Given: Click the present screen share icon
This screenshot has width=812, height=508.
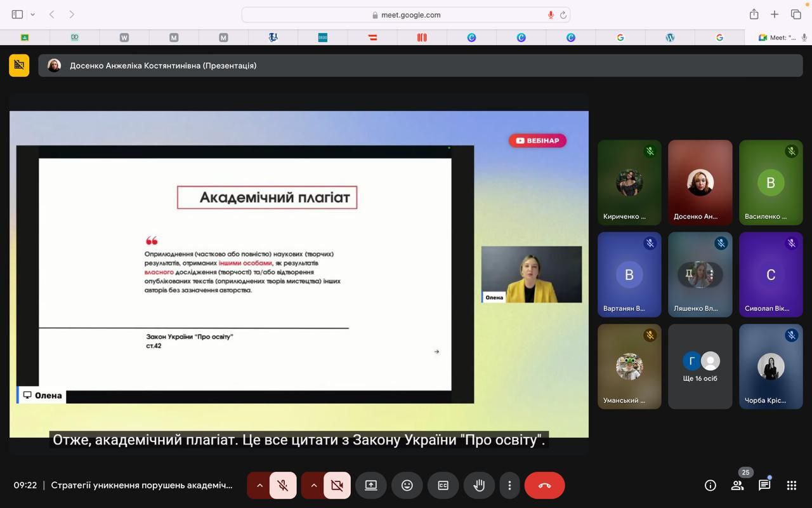Looking at the screenshot, I should pyautogui.click(x=371, y=485).
